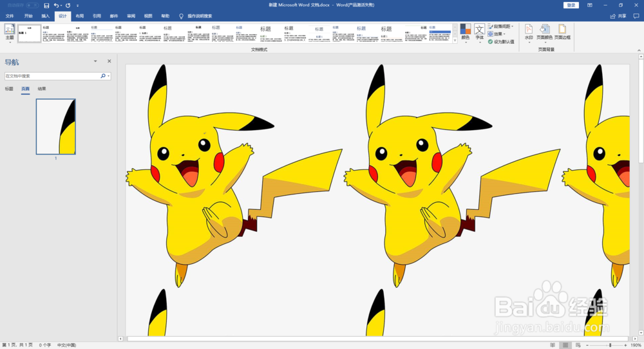Viewport: 644px width, 349px height.
Task: Open Ribbon Display Options icon in title bar
Action: point(590,5)
